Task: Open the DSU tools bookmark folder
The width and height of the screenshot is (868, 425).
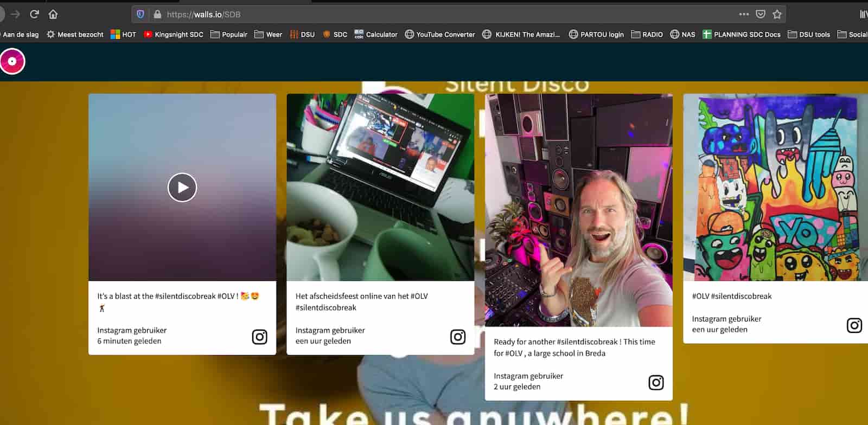Action: 809,34
